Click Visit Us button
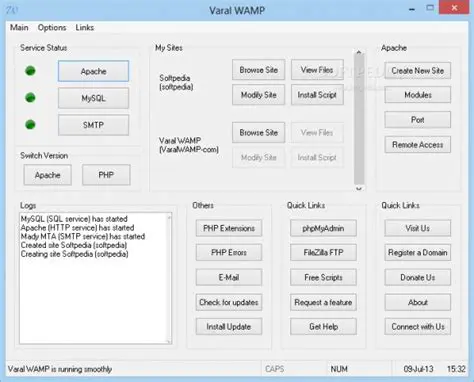The height and width of the screenshot is (382, 474). (418, 228)
